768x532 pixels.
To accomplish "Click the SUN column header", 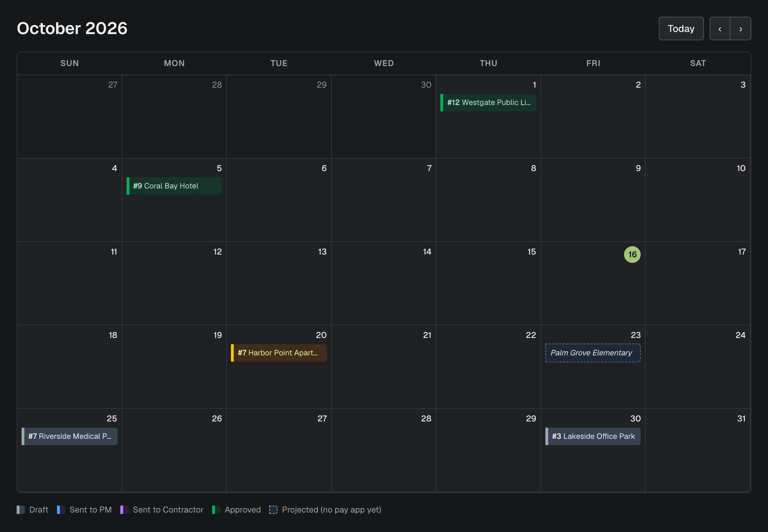I will click(70, 63).
